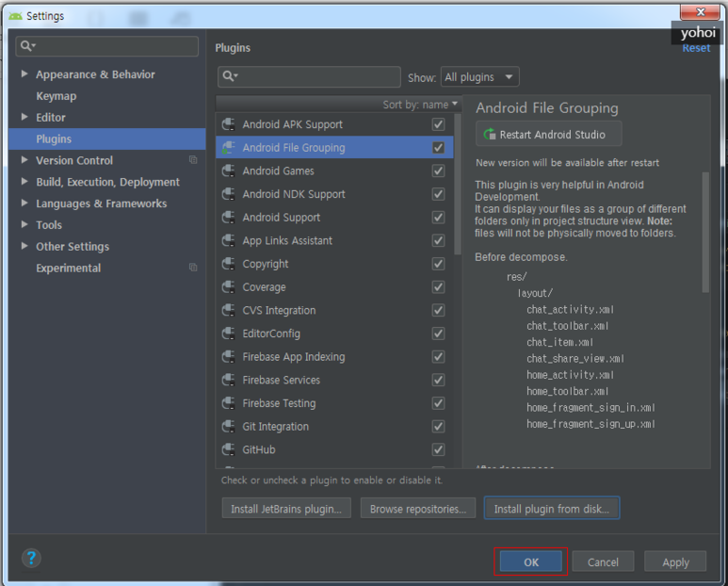The width and height of the screenshot is (728, 586).
Task: Select Experimental in settings tree
Action: tap(68, 268)
